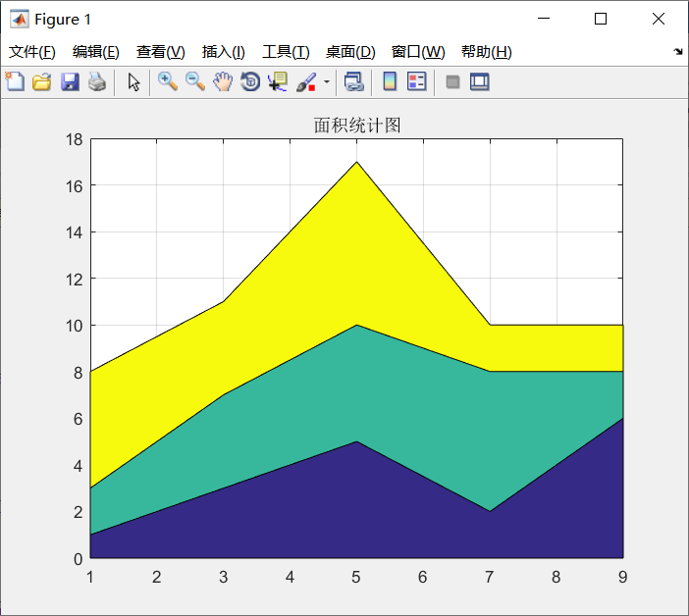Click y-axis tick label 14
This screenshot has height=616, width=689.
coord(75,232)
